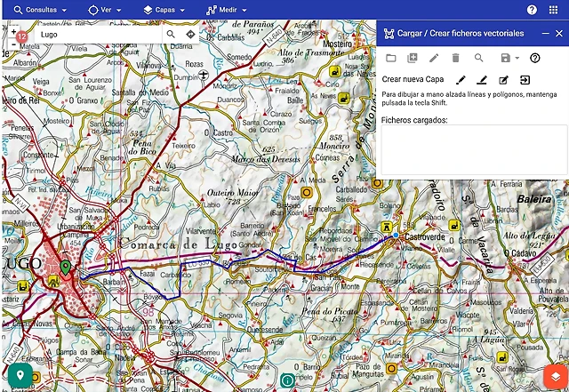Viewport: 569px width, 392px height.
Task: Click the import arrow-in-box icon
Action: pos(525,80)
